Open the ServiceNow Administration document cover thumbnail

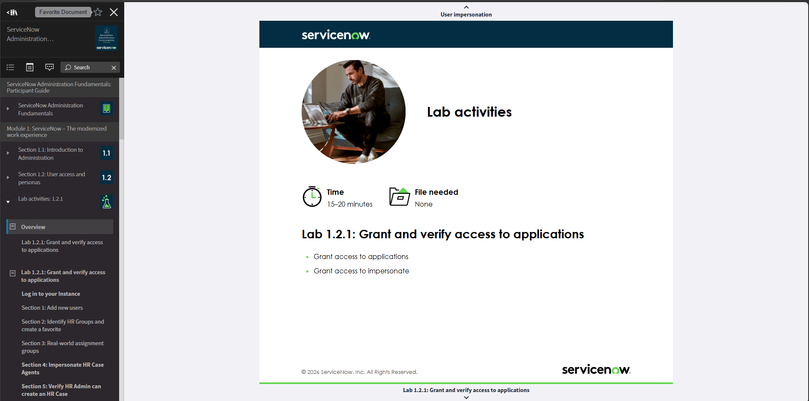(106, 38)
